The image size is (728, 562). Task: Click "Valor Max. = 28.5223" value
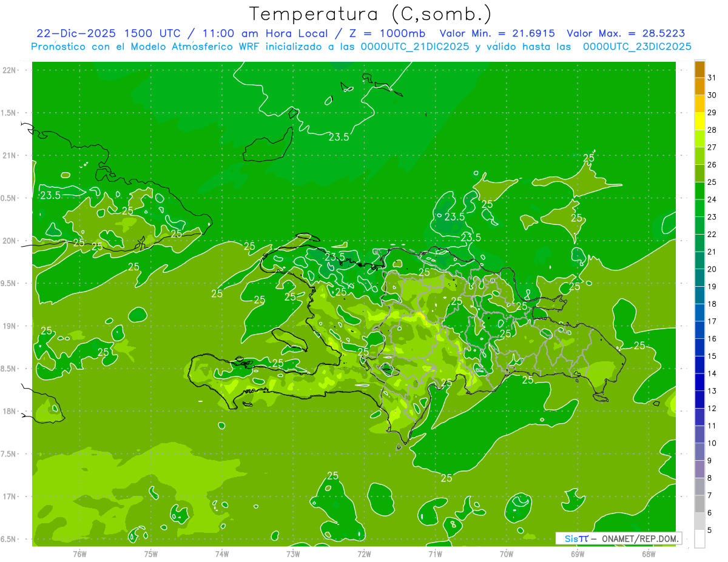click(x=626, y=33)
